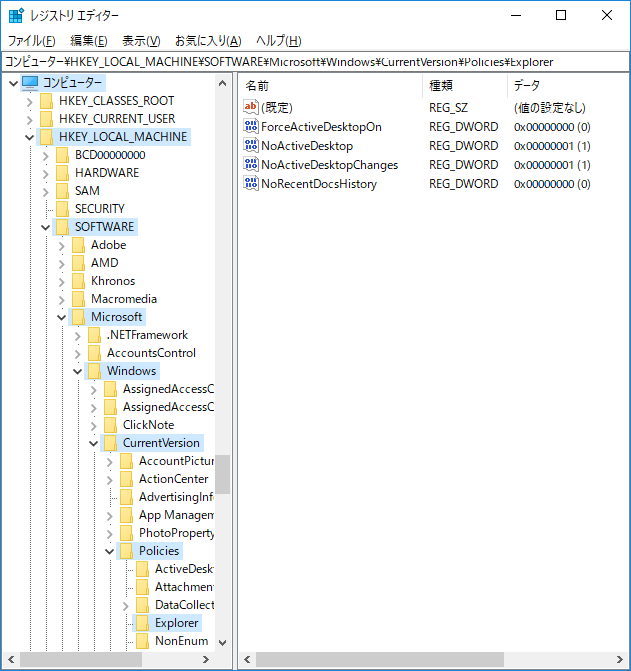Screen dimensions: 631x671
Task: Click the tree pane scroll down arrow
Action: pyautogui.click(x=222, y=642)
